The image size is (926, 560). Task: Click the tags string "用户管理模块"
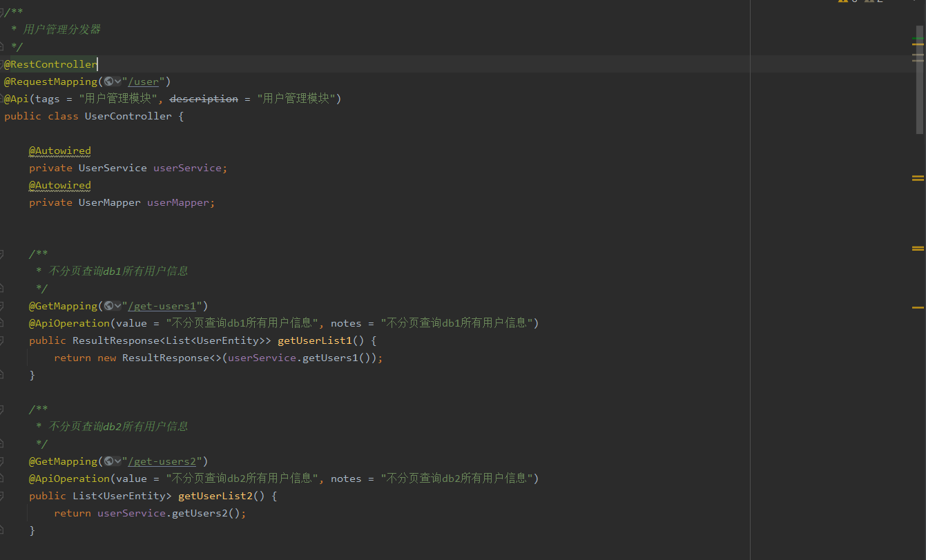(x=118, y=99)
